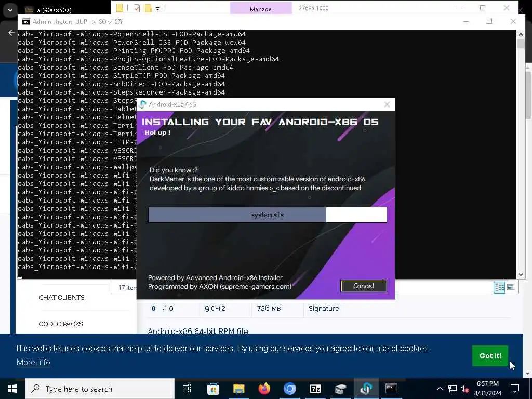Click the Android-x86 ASG title bar icon
The width and height of the screenshot is (532, 399).
(143, 104)
